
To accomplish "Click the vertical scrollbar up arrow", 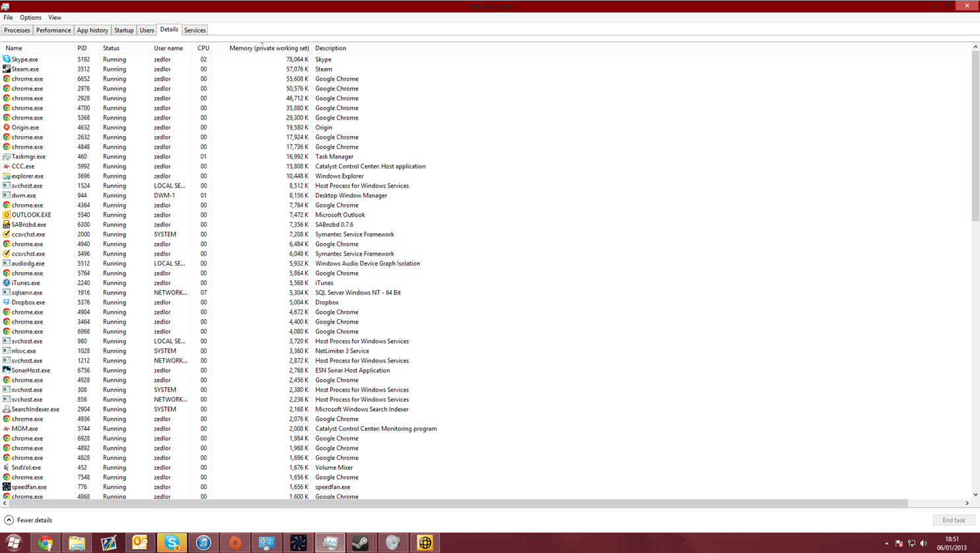I will point(975,47).
